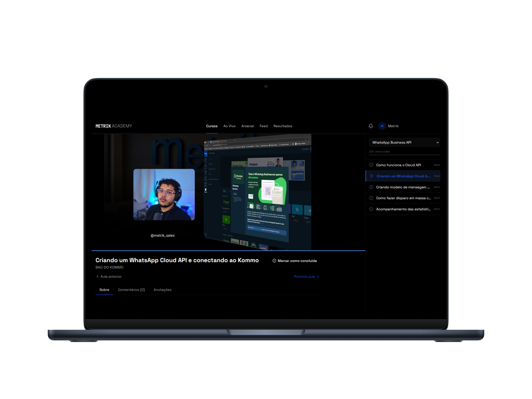Switch to the Comentários (0) tab

[131, 290]
